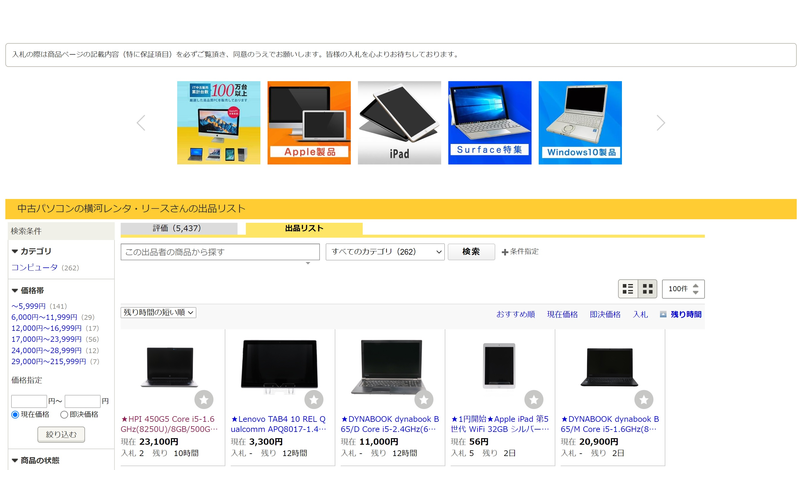Open the Windows10製品 banner
Viewport: 800px width, 500px height.
pyautogui.click(x=580, y=122)
